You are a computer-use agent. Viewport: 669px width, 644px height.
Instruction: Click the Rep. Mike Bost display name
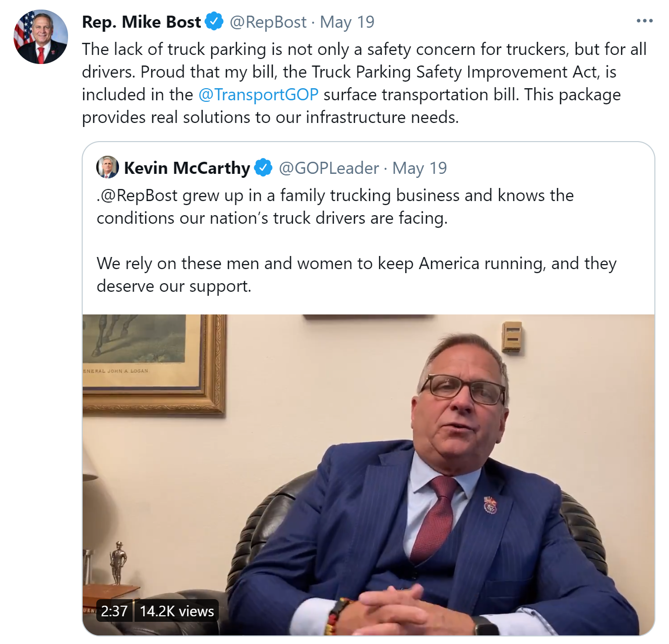[x=141, y=22]
